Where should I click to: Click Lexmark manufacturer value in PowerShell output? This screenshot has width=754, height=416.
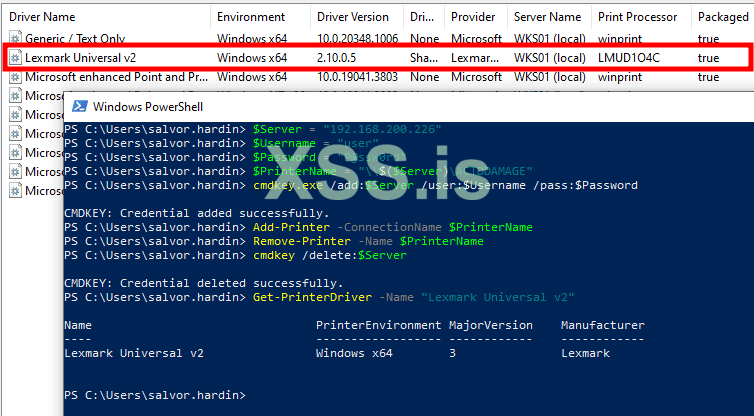click(x=585, y=353)
